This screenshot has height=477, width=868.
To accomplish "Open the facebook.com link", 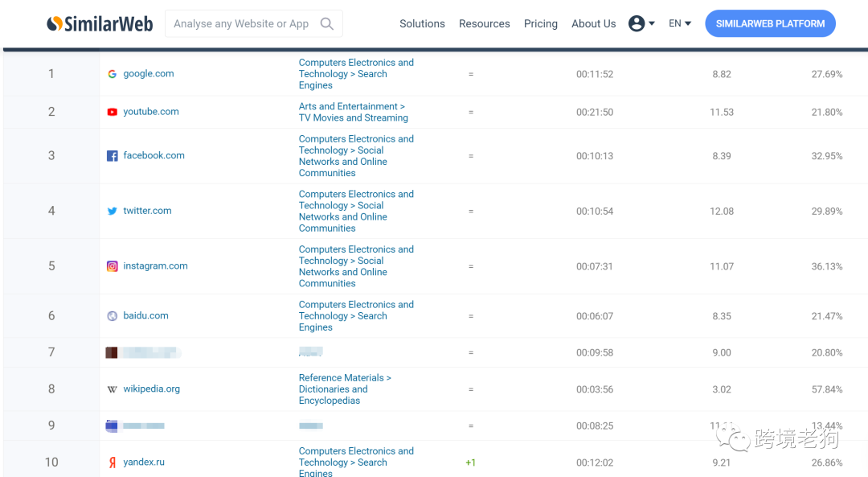I will (154, 156).
